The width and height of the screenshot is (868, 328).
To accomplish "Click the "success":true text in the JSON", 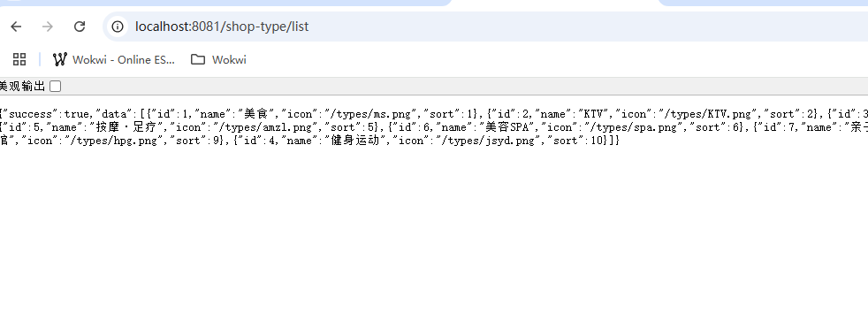I will click(43, 114).
